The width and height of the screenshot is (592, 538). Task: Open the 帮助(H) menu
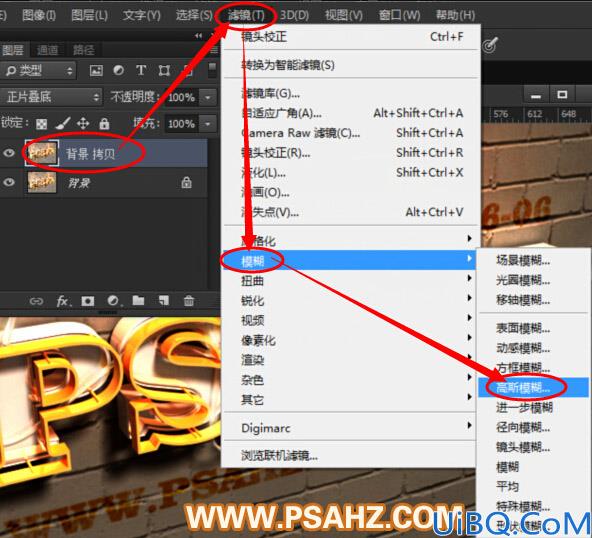[x=456, y=15]
